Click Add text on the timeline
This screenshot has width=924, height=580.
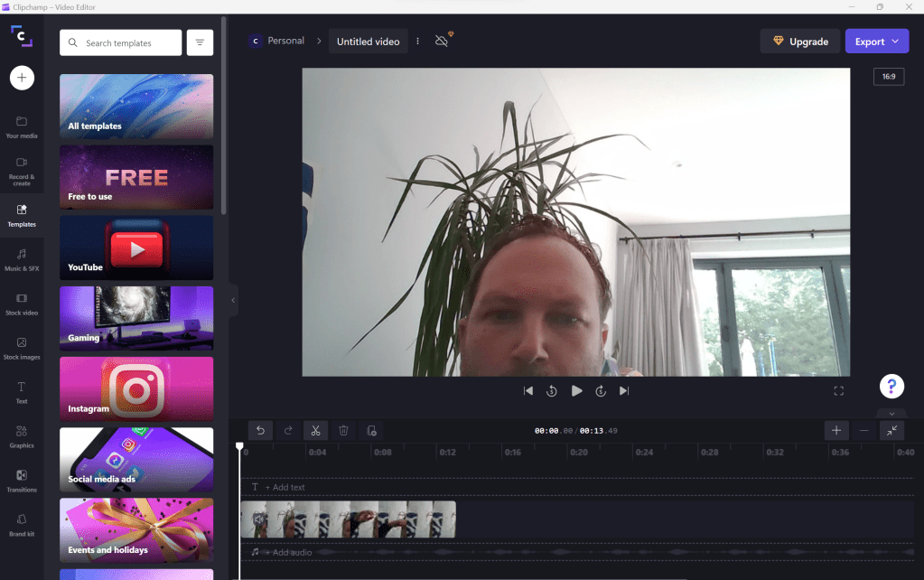(x=284, y=488)
